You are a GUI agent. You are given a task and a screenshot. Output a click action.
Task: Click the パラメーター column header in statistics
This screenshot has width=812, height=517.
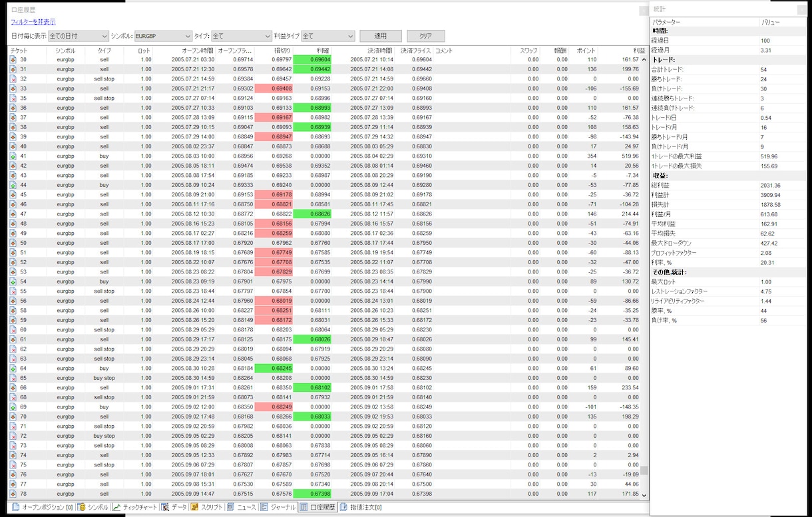pos(705,22)
